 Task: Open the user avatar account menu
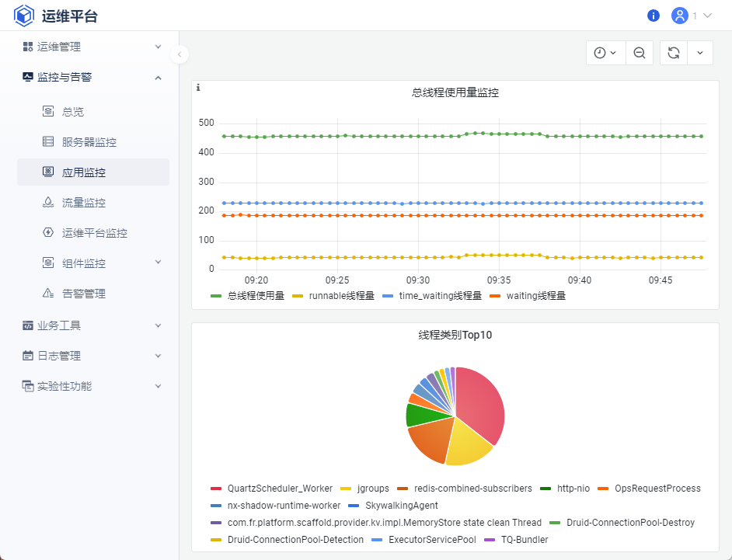[680, 16]
